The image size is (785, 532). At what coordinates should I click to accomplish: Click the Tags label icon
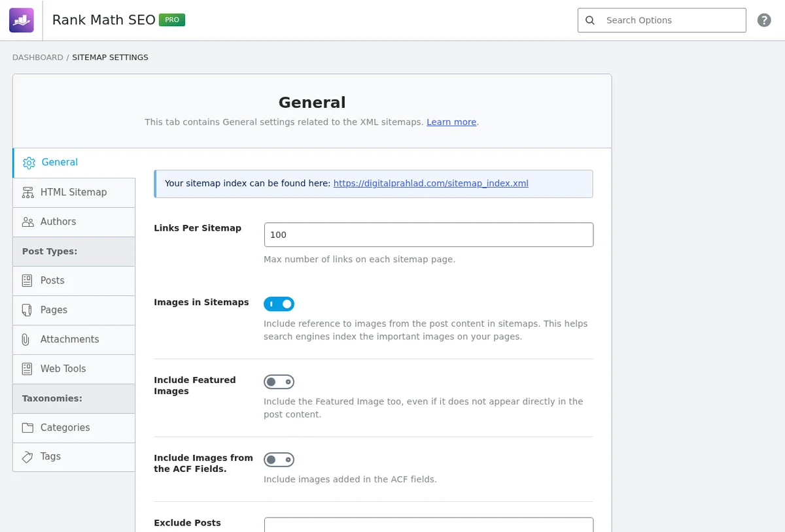pos(27,457)
